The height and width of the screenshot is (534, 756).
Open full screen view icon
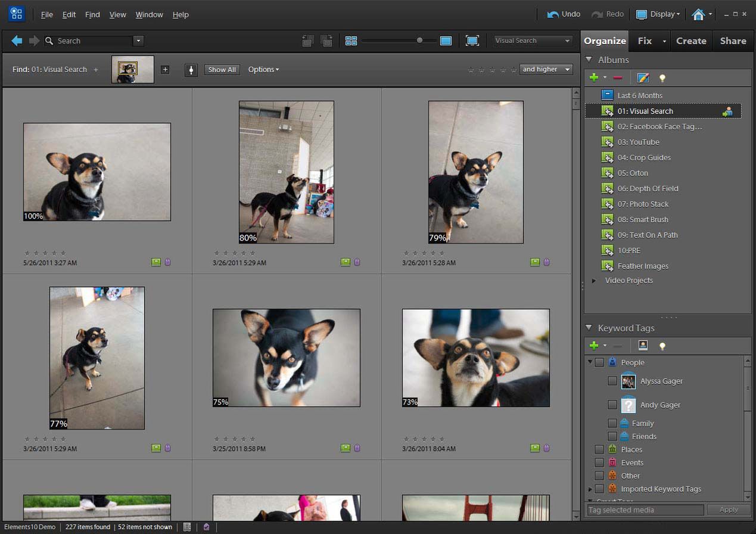472,41
